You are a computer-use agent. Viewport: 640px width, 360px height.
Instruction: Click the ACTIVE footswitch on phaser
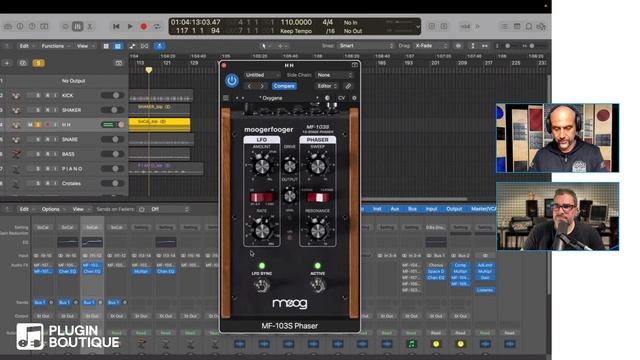(318, 285)
